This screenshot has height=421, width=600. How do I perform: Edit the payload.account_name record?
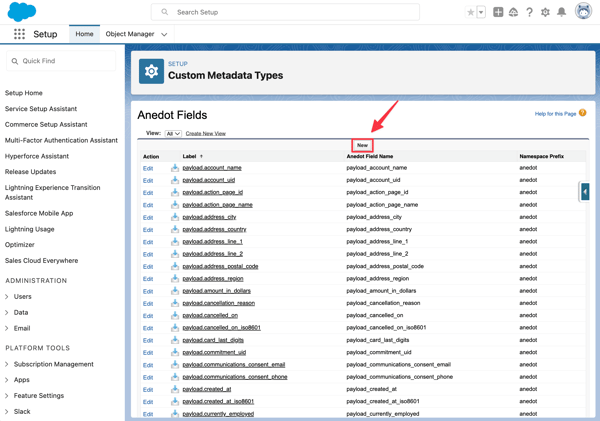[x=148, y=168]
